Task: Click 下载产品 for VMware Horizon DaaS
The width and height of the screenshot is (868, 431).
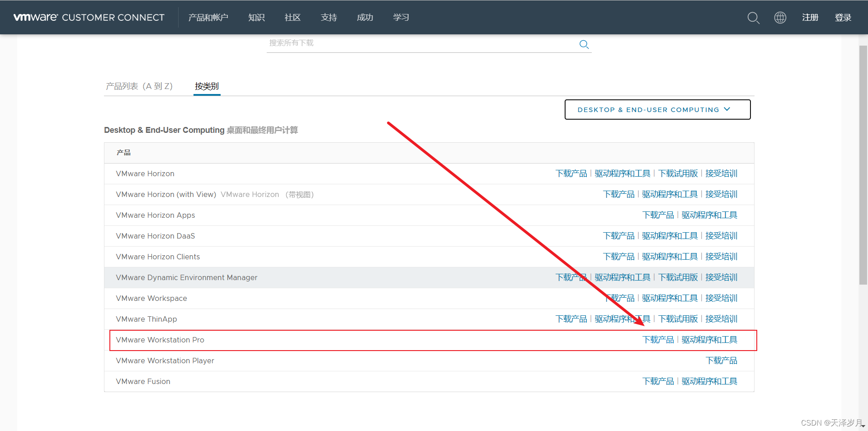Action: (x=619, y=236)
